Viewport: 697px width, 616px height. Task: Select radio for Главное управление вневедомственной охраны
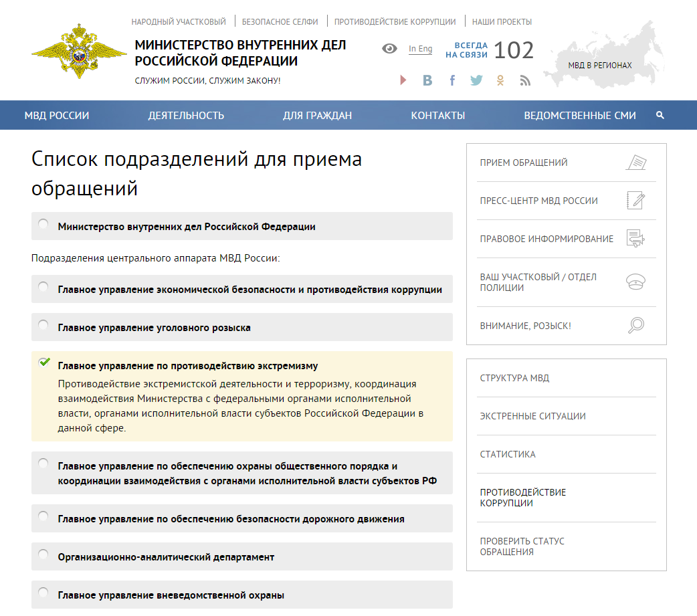43,593
